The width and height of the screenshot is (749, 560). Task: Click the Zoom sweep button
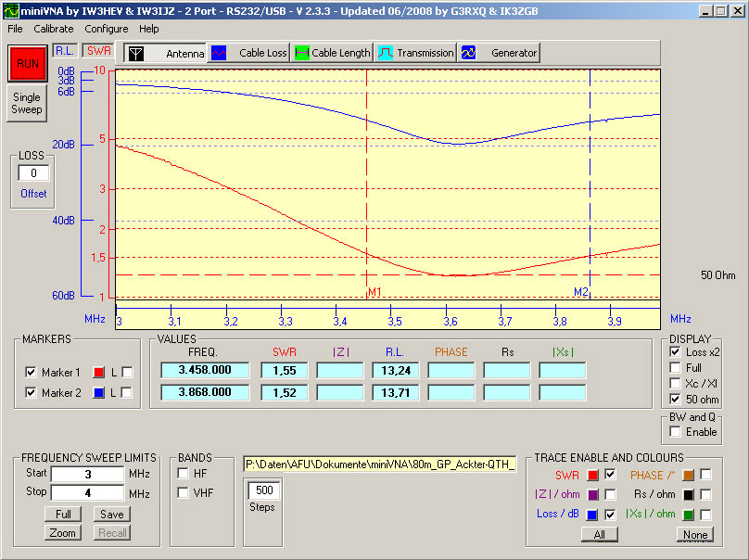63,533
